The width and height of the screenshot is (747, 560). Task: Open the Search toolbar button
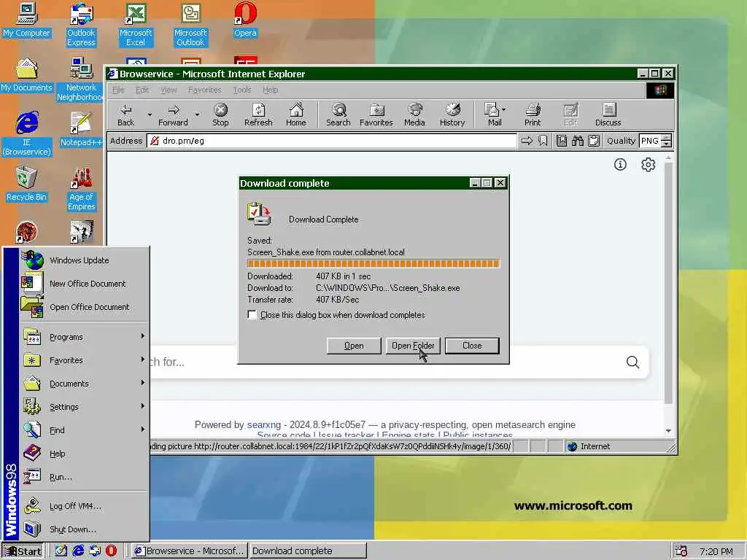click(x=338, y=114)
